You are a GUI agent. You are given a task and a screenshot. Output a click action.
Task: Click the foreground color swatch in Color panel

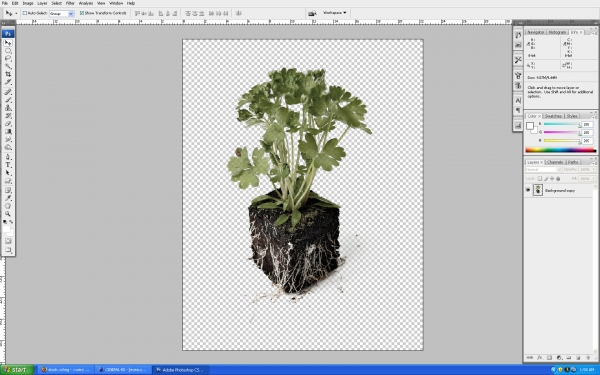(530, 126)
